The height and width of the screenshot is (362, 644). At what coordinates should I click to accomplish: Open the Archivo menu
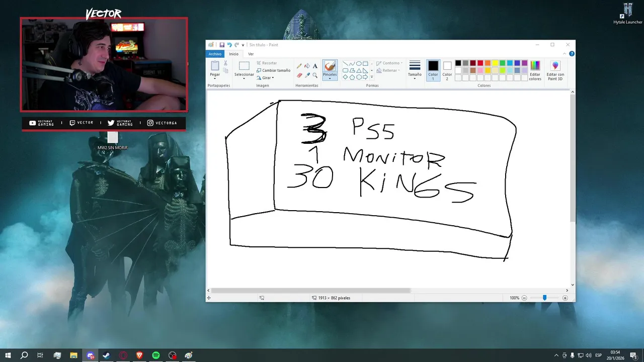click(215, 54)
